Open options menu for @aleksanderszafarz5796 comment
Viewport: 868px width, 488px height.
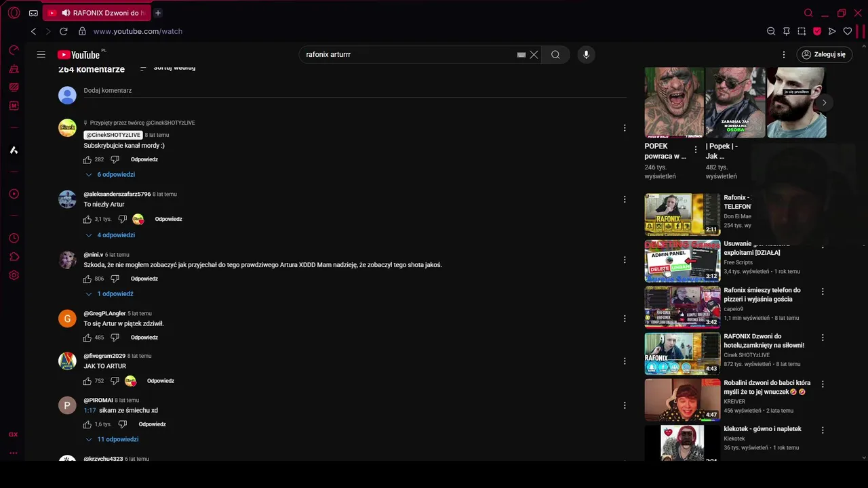point(625,199)
